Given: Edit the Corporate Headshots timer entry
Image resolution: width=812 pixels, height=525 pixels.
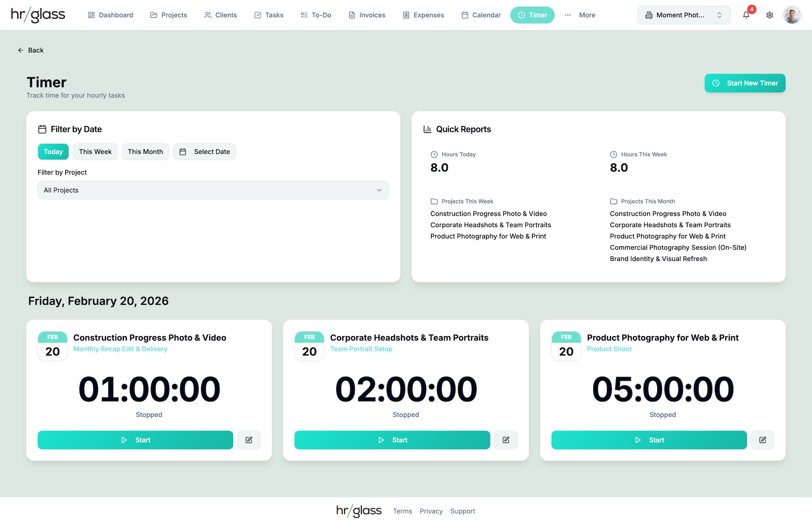Looking at the screenshot, I should point(506,440).
